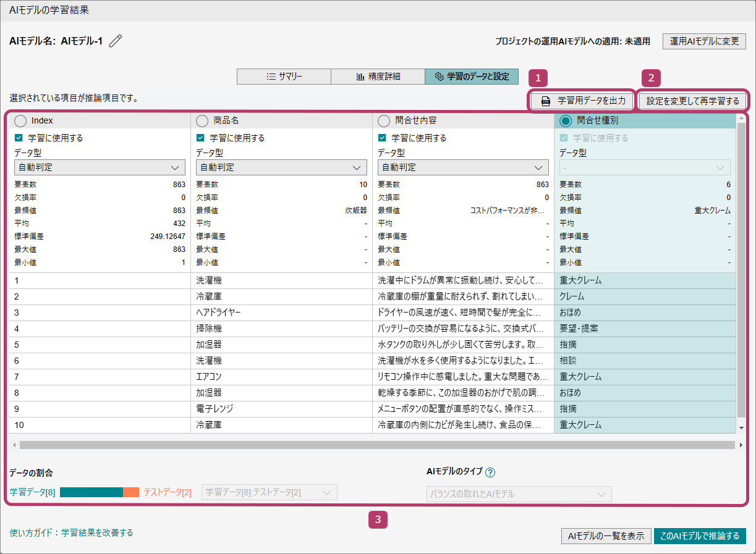Click the 最頻値 value 炊飯器
Viewport: 756px width, 554px height.
tap(356, 211)
